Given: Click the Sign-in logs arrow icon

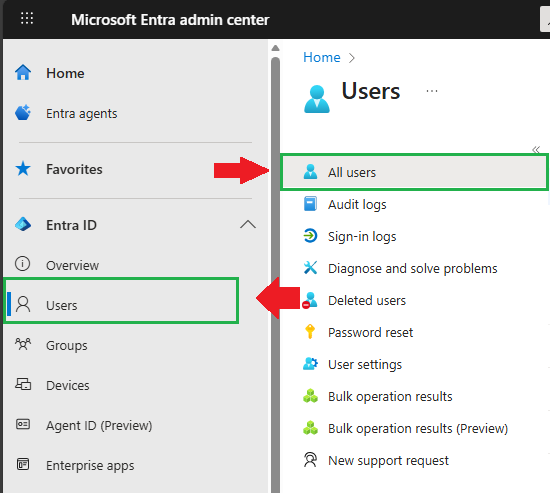Looking at the screenshot, I should coord(310,236).
